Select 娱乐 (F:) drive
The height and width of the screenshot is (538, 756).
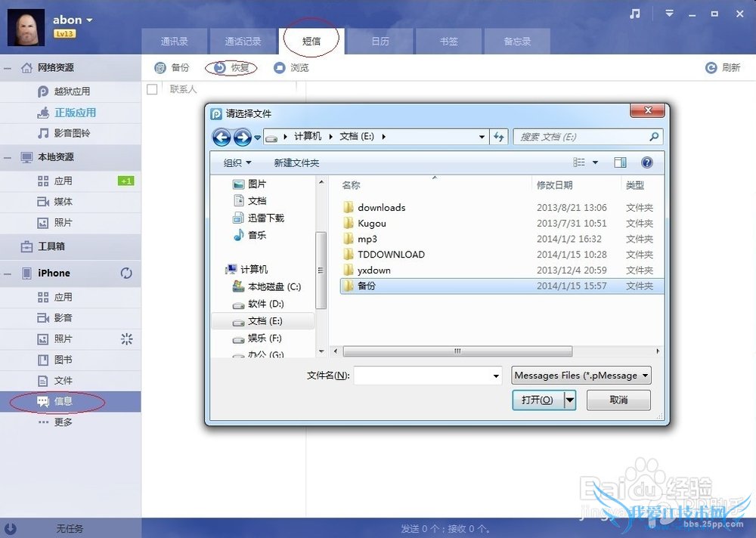click(x=264, y=338)
